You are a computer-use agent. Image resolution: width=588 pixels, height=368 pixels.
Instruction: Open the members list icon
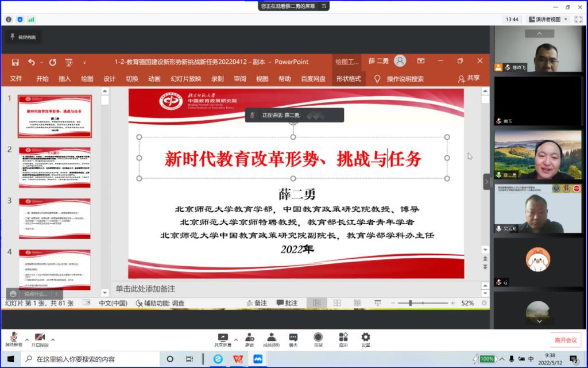tap(271, 338)
